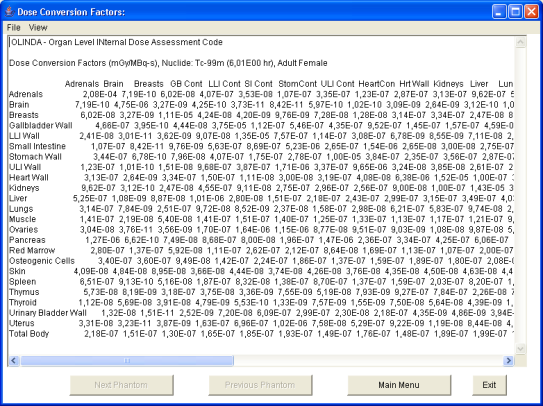The image size is (543, 406).
Task: Maximize the Dose Conversion Factors window
Action: [515, 12]
